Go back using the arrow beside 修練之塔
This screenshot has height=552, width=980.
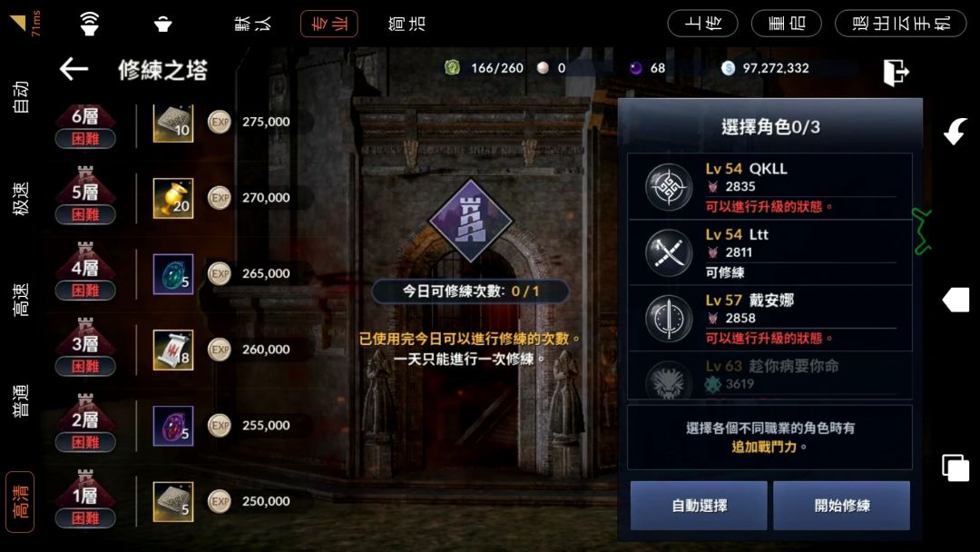click(73, 69)
